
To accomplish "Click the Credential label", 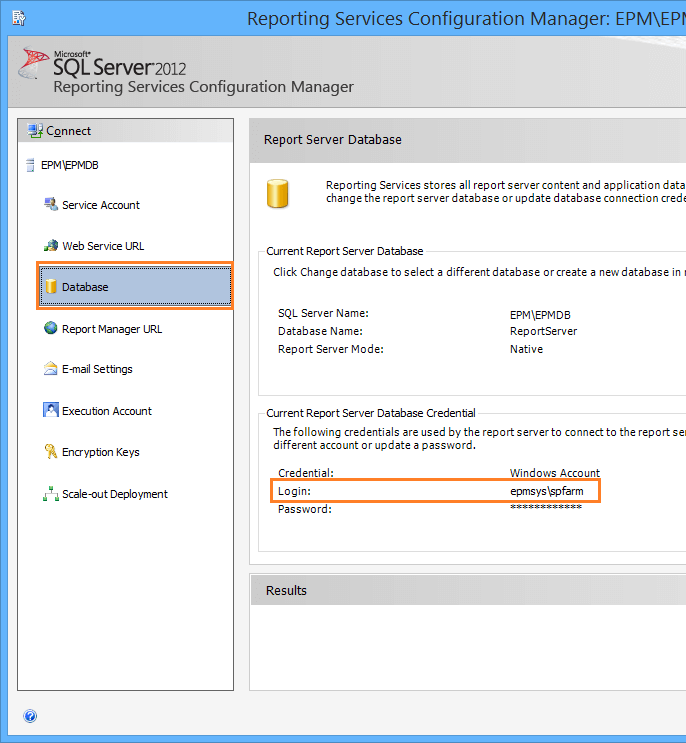I will pos(306,473).
